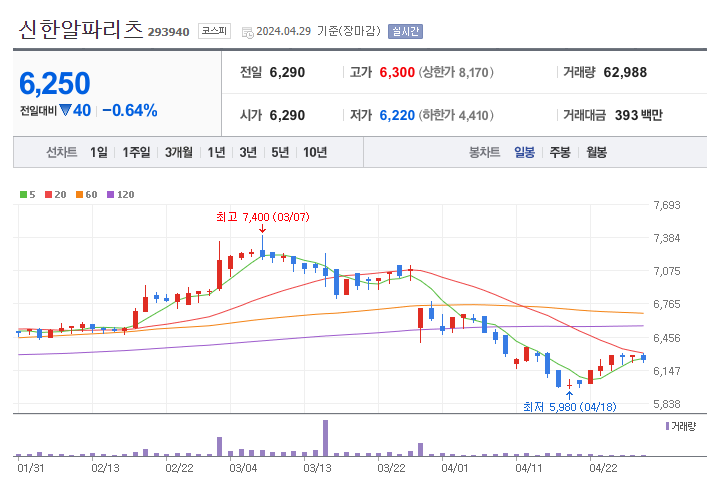Click the 거래량 value 62,988

[x=625, y=72]
